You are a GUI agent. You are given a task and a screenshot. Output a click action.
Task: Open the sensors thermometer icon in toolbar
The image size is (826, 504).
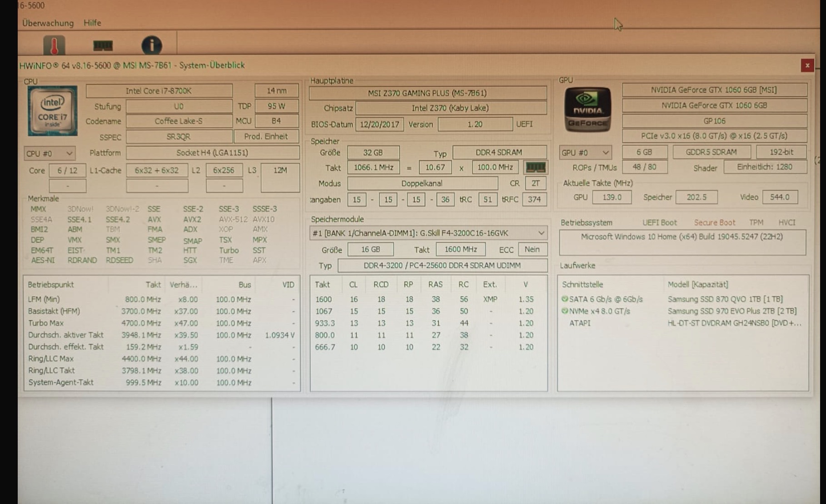coord(54,45)
